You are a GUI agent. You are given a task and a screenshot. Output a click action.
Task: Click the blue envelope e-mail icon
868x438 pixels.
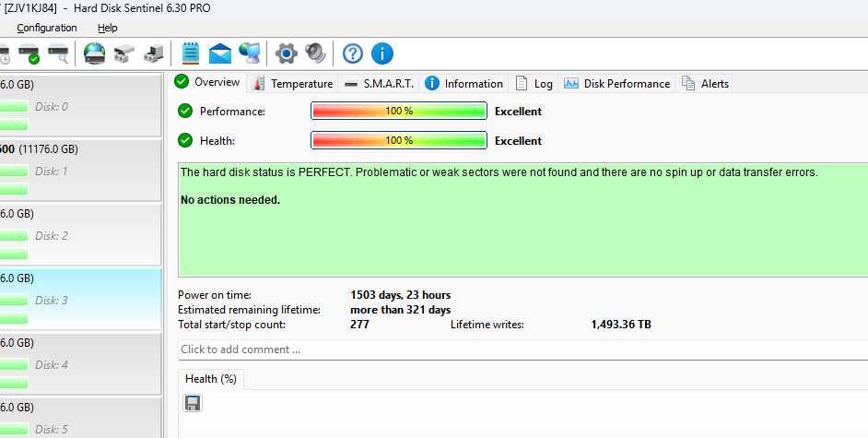tap(220, 53)
